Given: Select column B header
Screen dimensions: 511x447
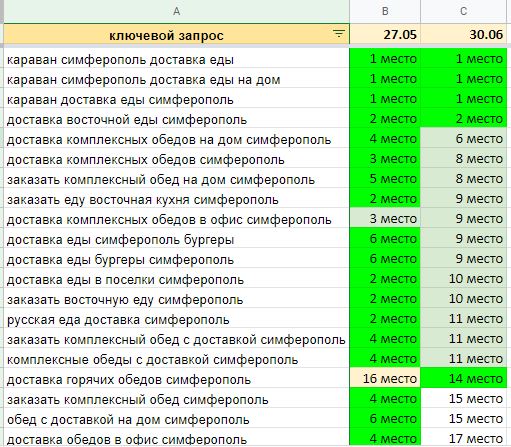Looking at the screenshot, I should click(x=385, y=11).
